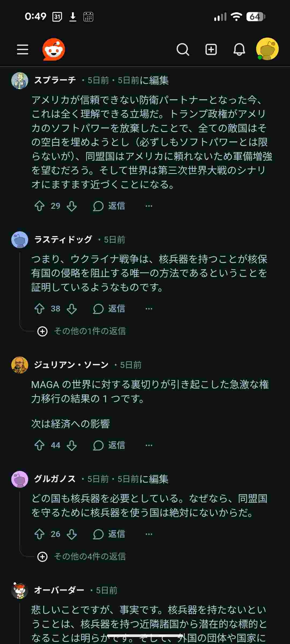Tap the ラスティドッグ user avatar
The width and height of the screenshot is (290, 644).
tap(20, 240)
